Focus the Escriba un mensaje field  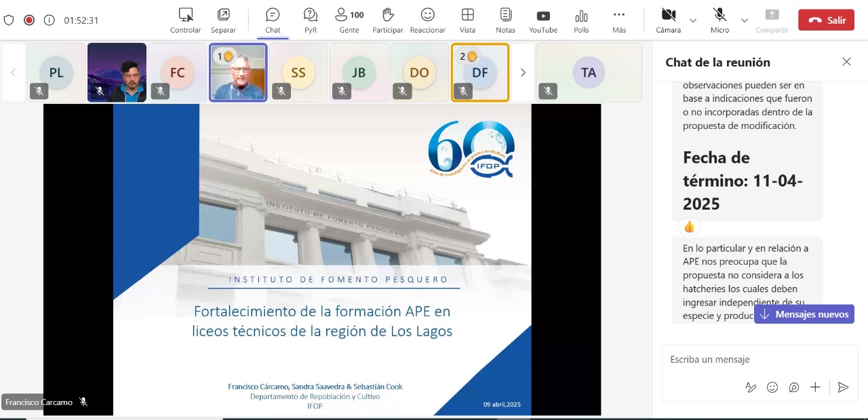point(759,360)
